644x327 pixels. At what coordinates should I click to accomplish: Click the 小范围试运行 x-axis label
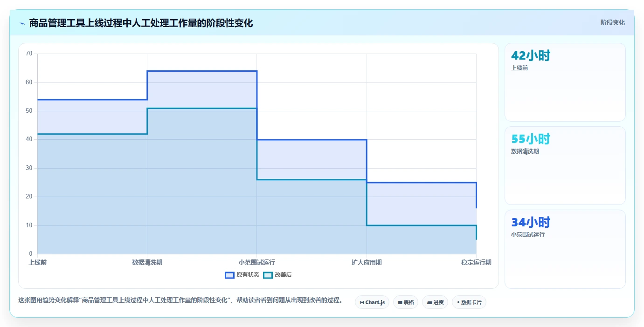tap(257, 262)
